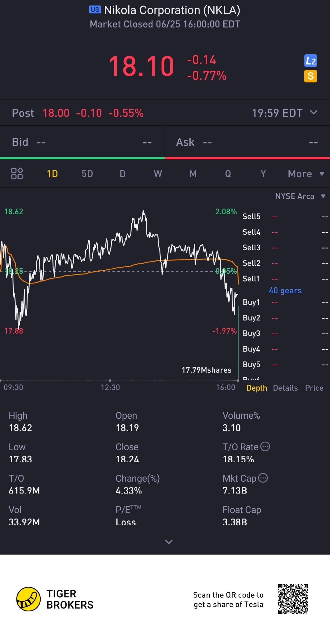Tap the US market flag badge
Screen dimensions: 330x644
pos(95,9)
